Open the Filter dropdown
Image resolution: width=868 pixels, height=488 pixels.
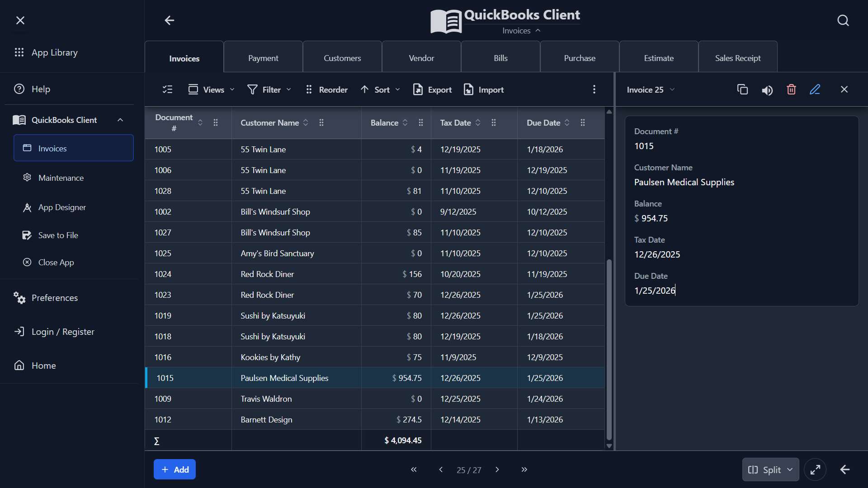(x=269, y=89)
